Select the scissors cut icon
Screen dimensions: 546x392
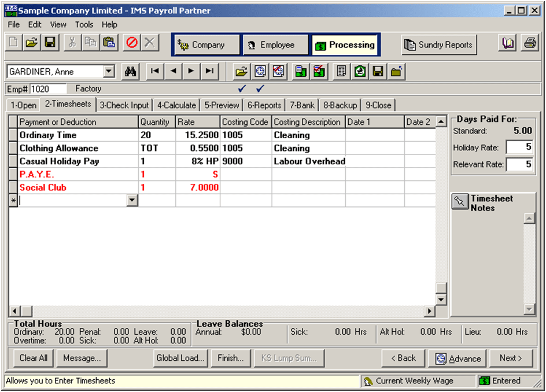click(x=72, y=43)
